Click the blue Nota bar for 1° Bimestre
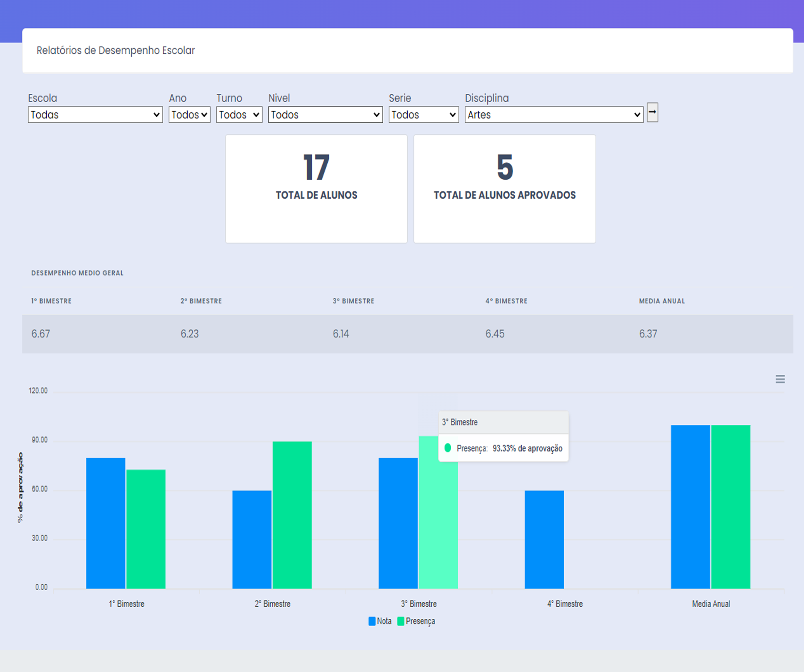This screenshot has height=672, width=804. [x=106, y=523]
